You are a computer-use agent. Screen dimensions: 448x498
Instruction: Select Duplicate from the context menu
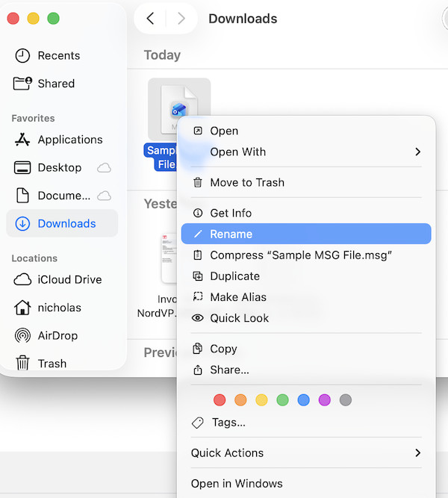(x=234, y=276)
